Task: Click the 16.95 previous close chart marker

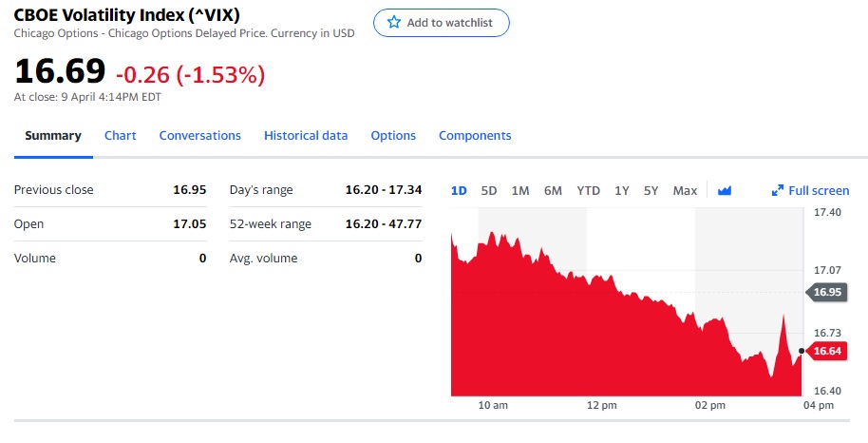Action: click(826, 292)
